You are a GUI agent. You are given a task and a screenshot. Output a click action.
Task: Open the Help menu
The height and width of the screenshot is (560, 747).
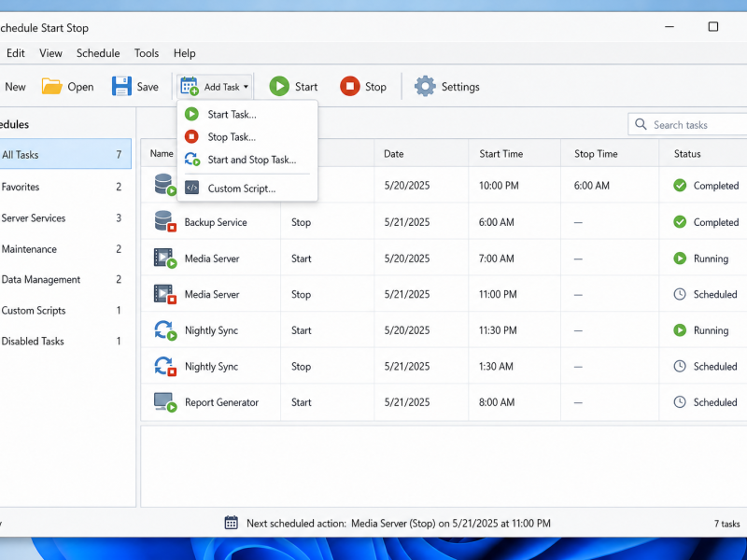point(184,53)
